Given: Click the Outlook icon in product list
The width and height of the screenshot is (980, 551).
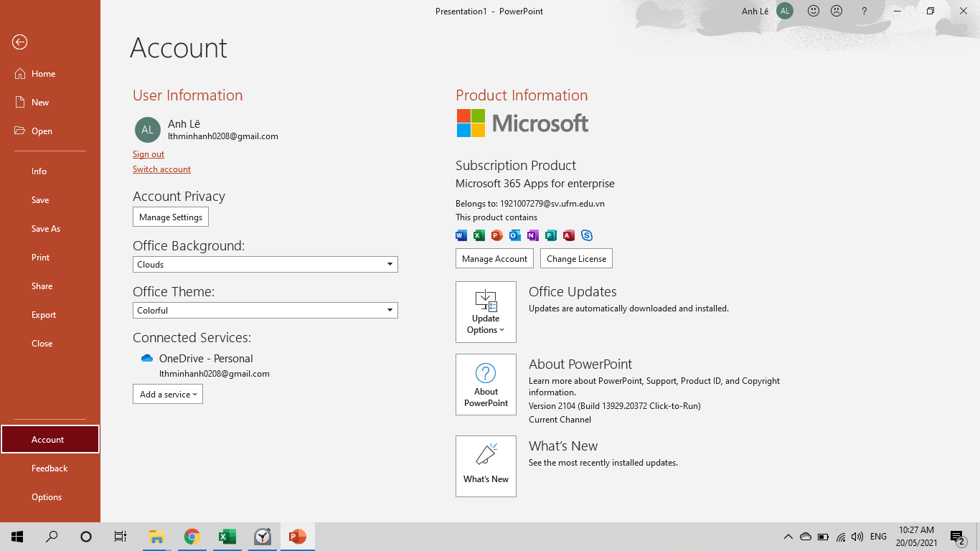Looking at the screenshot, I should tap(515, 235).
